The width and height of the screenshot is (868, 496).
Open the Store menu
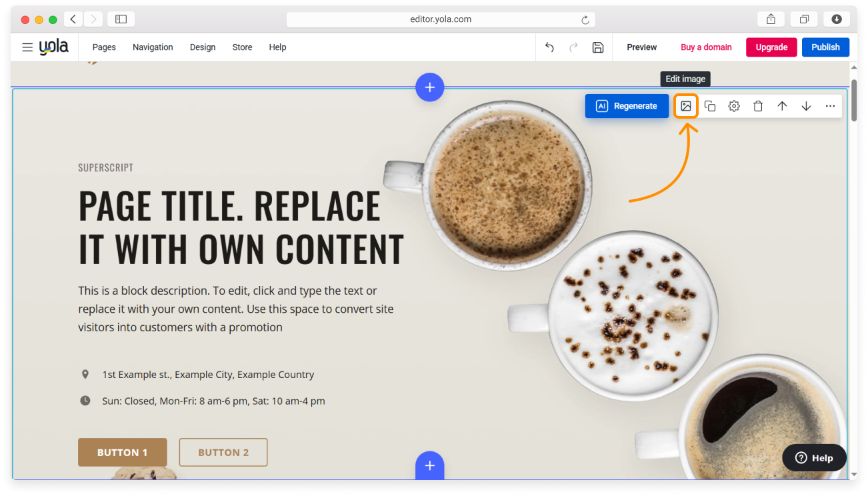(242, 47)
